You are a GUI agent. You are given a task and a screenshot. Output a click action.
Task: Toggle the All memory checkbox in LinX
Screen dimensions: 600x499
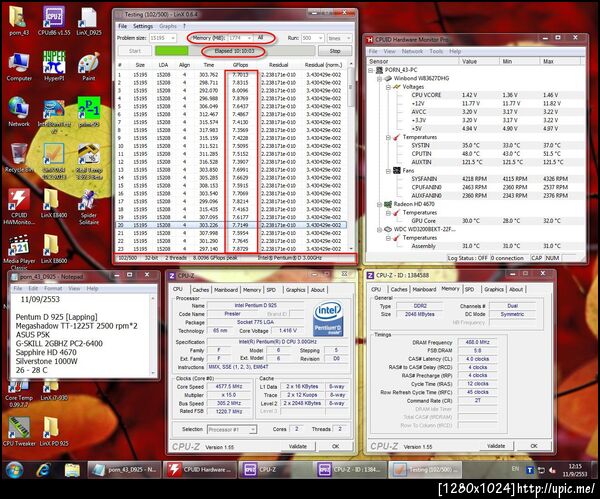point(260,38)
